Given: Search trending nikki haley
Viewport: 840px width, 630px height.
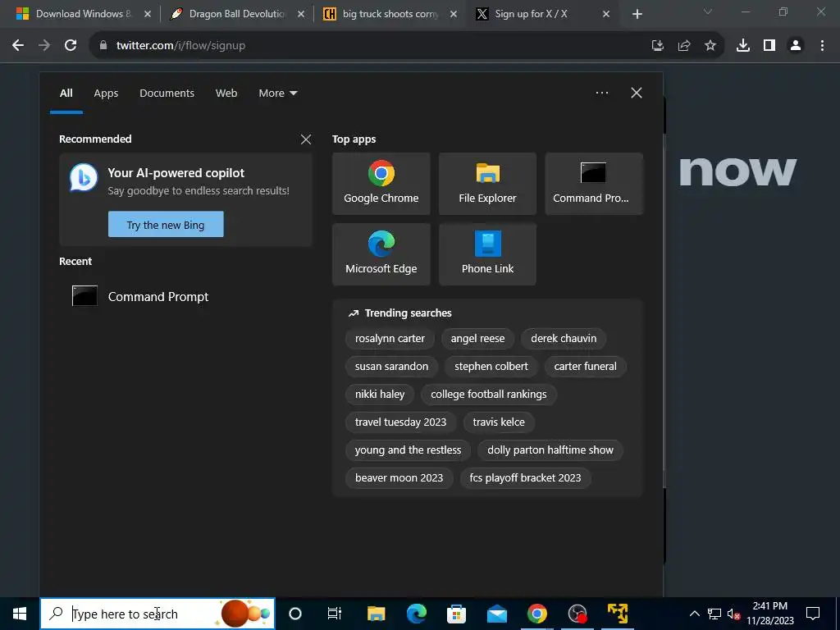Looking at the screenshot, I should 379,395.
